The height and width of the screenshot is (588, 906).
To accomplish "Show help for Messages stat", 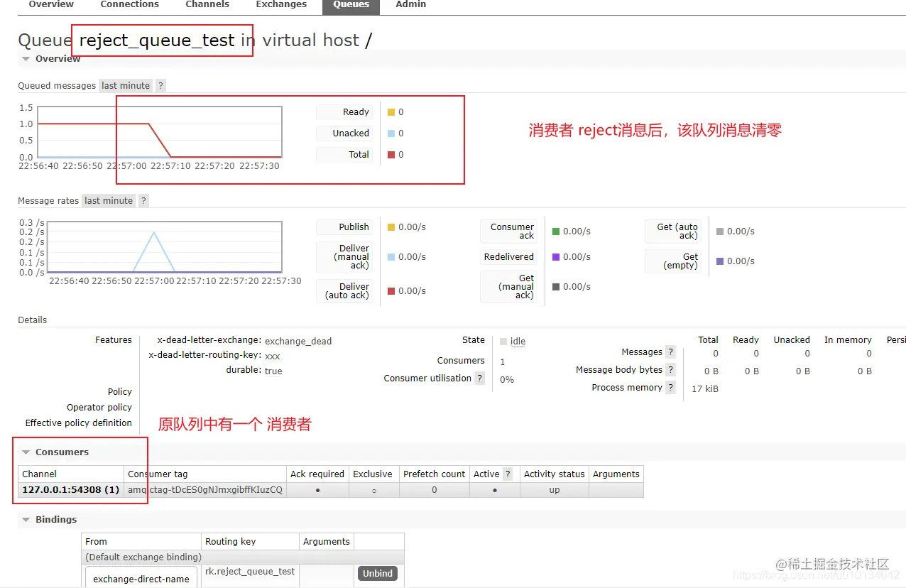I will 670,352.
